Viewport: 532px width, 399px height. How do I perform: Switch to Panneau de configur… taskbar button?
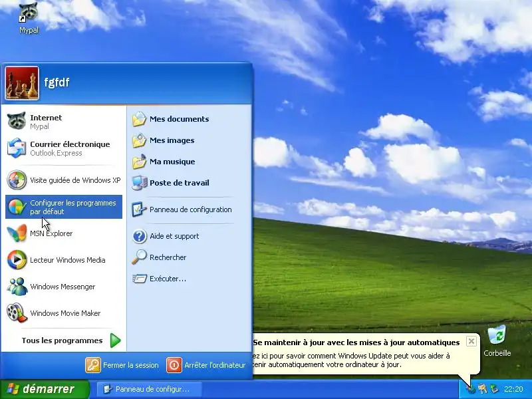click(149, 389)
